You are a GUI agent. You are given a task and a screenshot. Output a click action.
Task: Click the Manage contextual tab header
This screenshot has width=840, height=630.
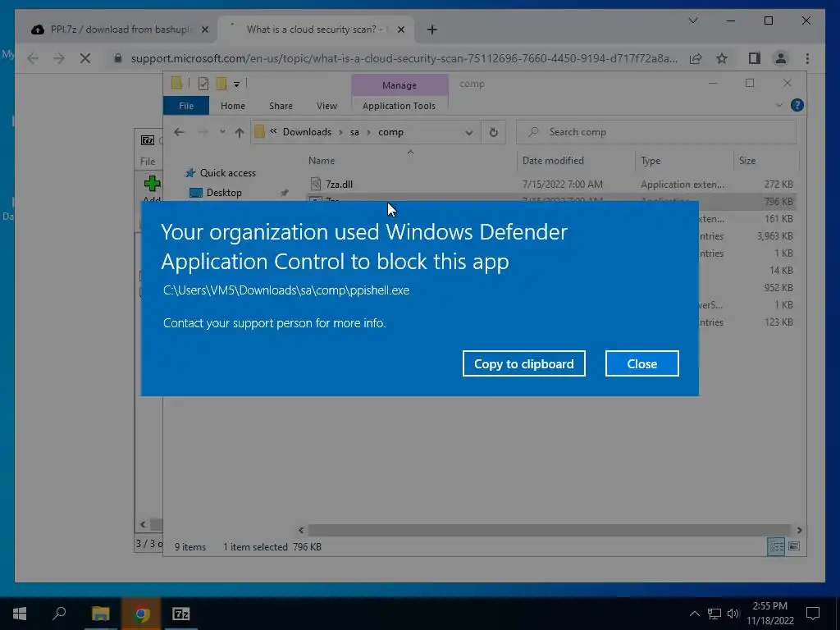coord(399,85)
